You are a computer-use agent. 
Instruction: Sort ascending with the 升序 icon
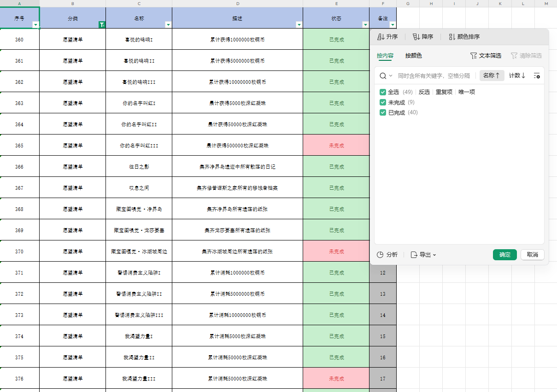(x=381, y=37)
